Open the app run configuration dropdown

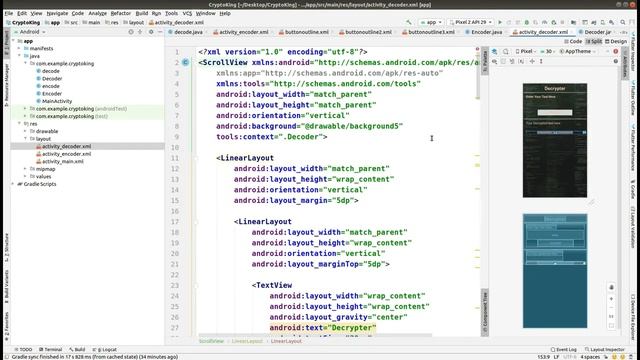point(431,22)
